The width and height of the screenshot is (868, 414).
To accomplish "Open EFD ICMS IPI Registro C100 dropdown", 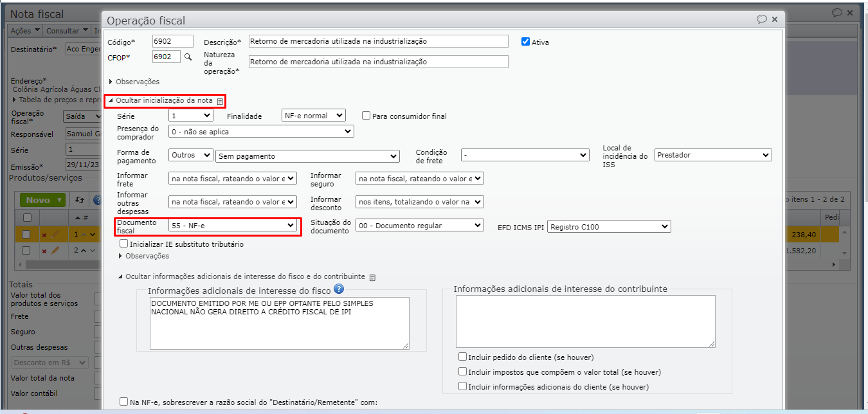I will pos(609,226).
